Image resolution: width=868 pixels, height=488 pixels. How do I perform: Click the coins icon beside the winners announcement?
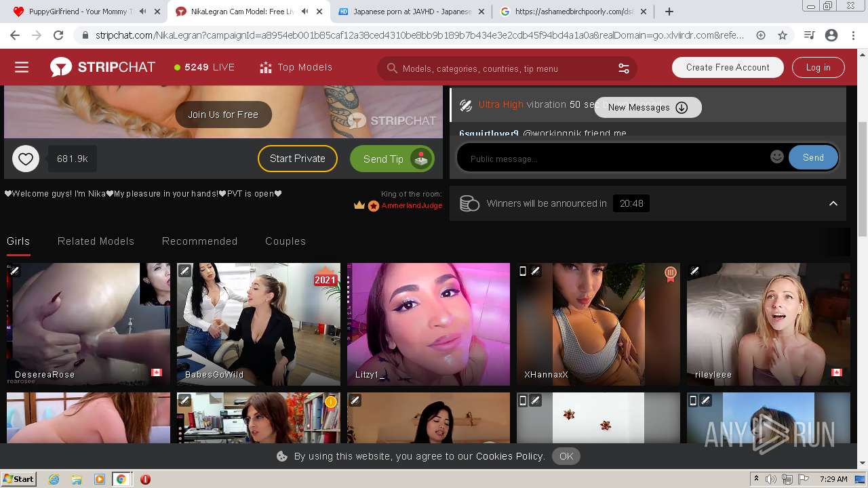[469, 203]
